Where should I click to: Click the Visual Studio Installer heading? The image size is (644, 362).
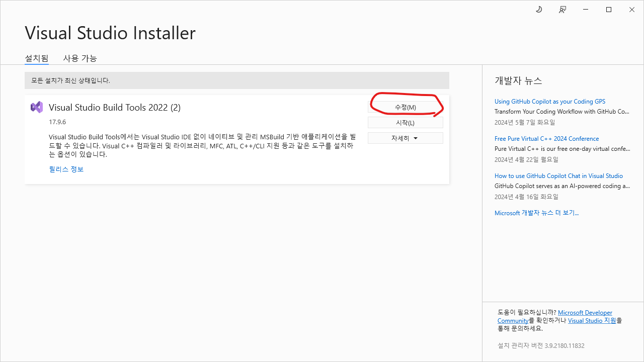coord(110,33)
